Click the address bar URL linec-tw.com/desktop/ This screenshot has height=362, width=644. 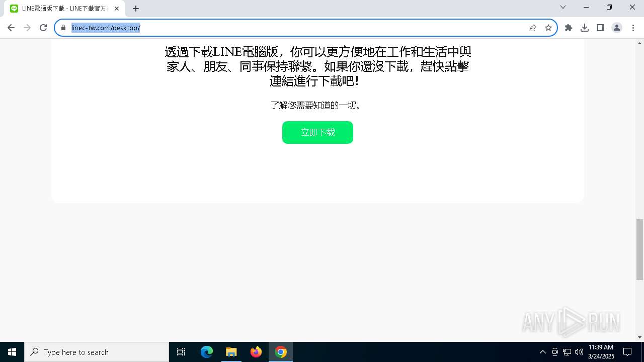pyautogui.click(x=106, y=28)
